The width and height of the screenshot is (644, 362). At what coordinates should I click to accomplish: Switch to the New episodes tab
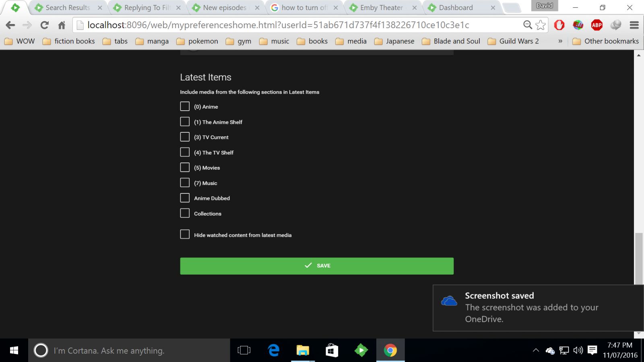pos(225,8)
